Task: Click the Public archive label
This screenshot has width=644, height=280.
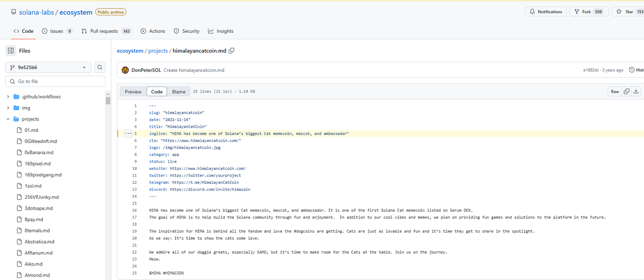Action: click(111, 12)
